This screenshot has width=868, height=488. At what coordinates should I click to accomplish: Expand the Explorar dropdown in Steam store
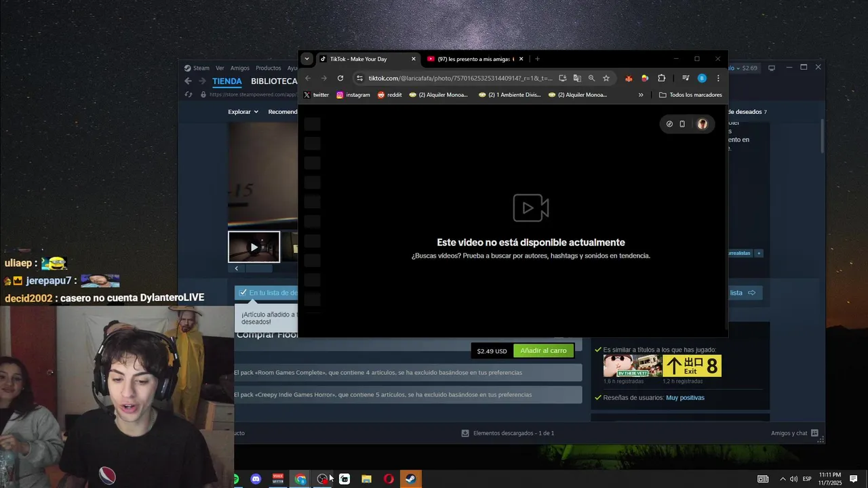(x=243, y=112)
